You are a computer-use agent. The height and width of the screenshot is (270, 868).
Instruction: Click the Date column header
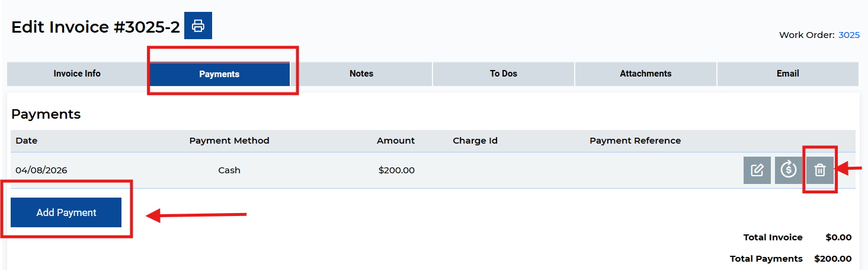pyautogui.click(x=27, y=141)
